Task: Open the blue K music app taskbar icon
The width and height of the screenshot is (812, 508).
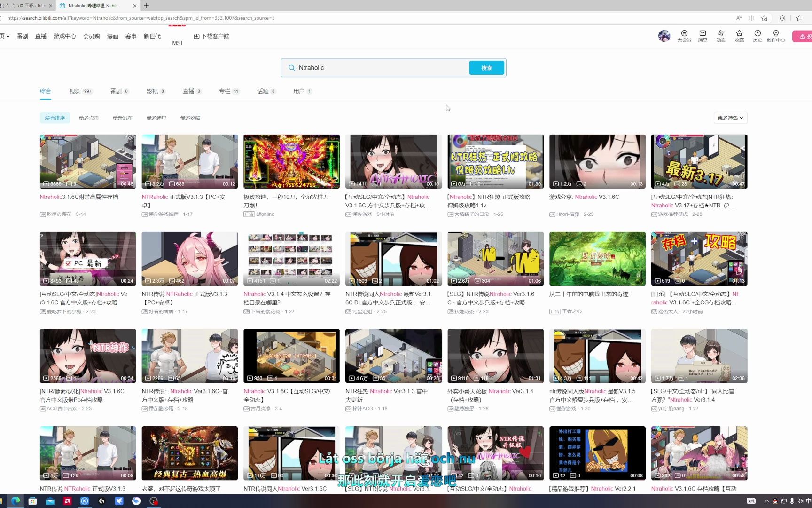Action: [85, 501]
